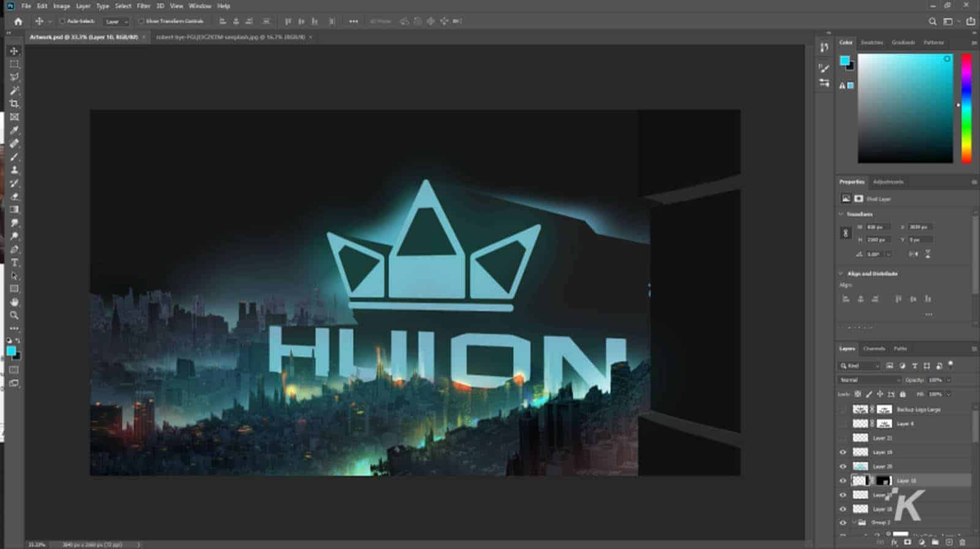Select the Magic Wand tool

[x=14, y=90]
